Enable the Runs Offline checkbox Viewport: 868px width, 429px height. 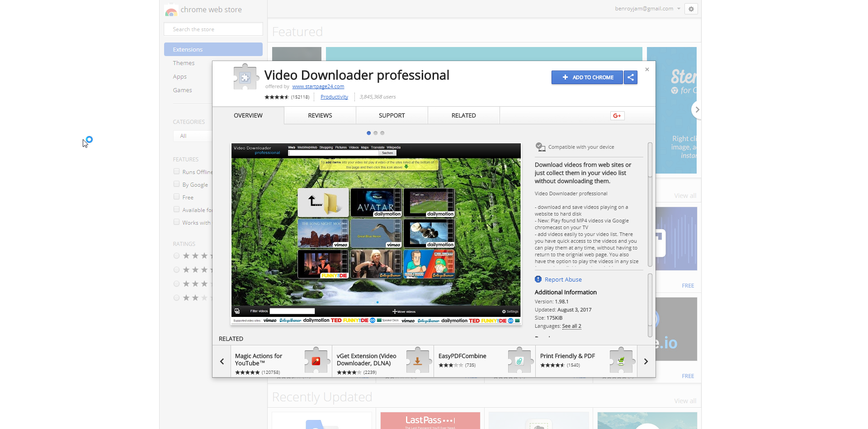[177, 171]
